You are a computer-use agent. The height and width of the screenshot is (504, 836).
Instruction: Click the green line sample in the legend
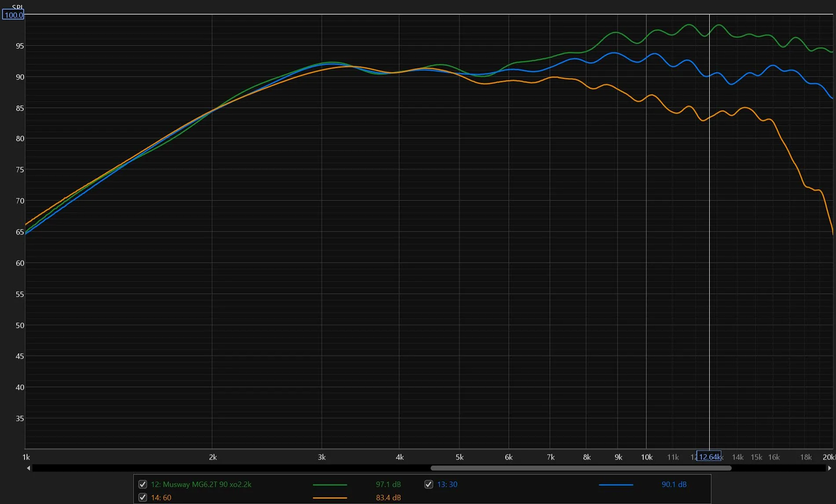(330, 485)
